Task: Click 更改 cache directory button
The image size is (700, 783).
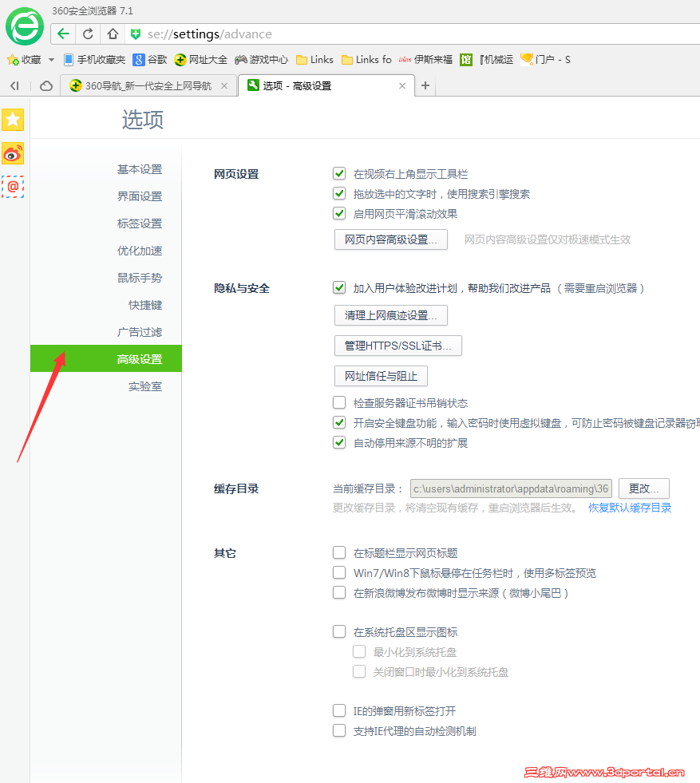Action: pos(644,488)
